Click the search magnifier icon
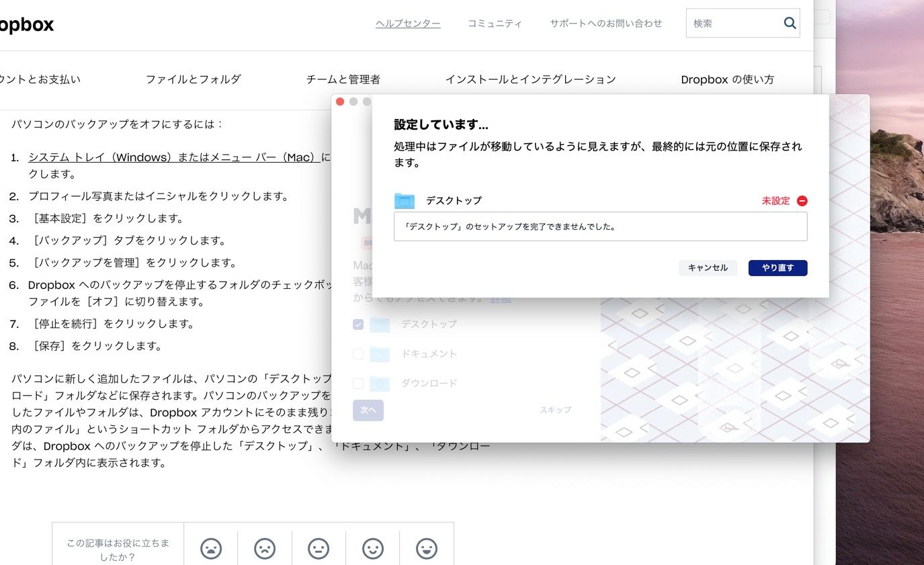924x565 pixels. [790, 23]
